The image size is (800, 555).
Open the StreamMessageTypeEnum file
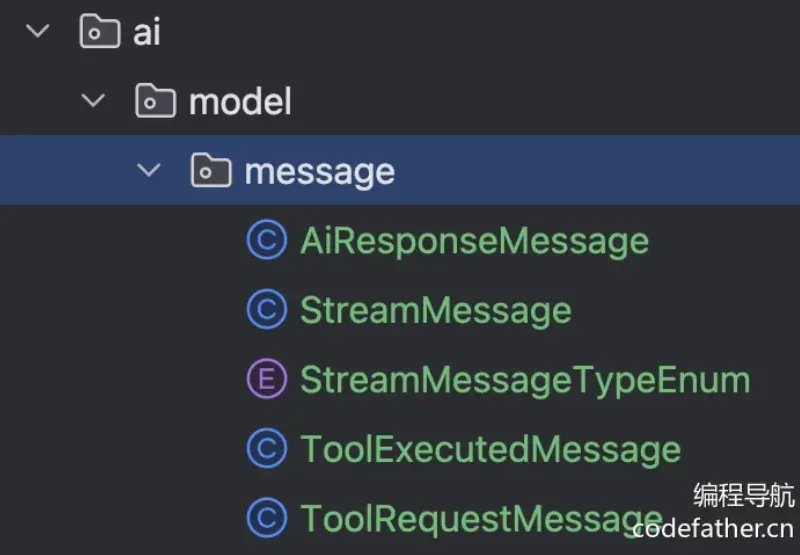pos(525,381)
